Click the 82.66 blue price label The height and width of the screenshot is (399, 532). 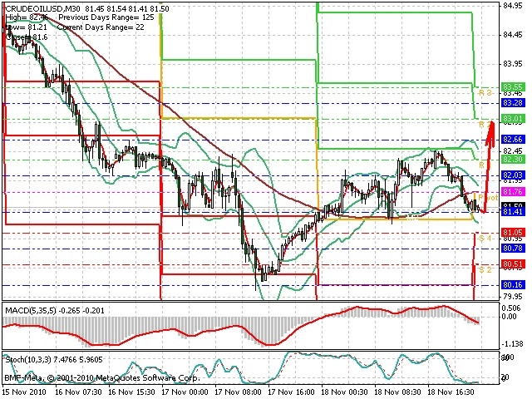(x=513, y=140)
